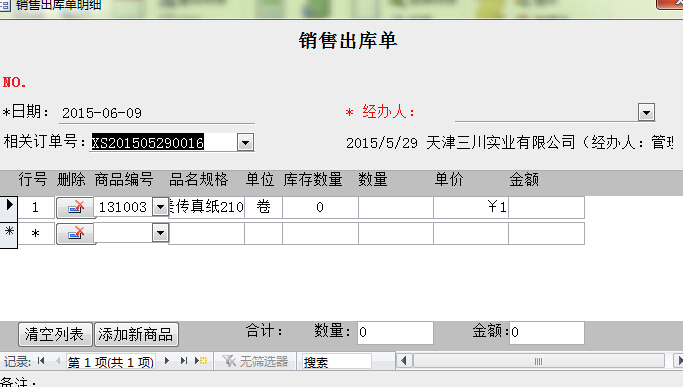
Task: Create new blank record navigation icon
Action: tap(201, 361)
